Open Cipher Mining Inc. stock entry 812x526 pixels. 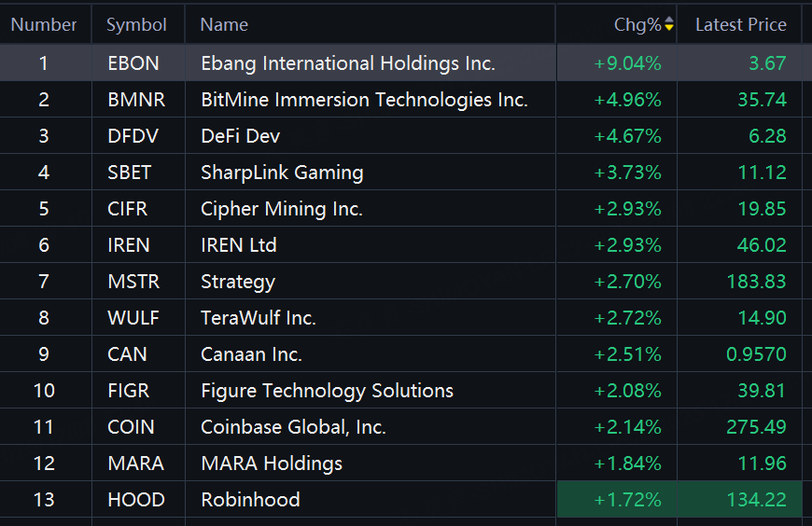pyautogui.click(x=281, y=209)
